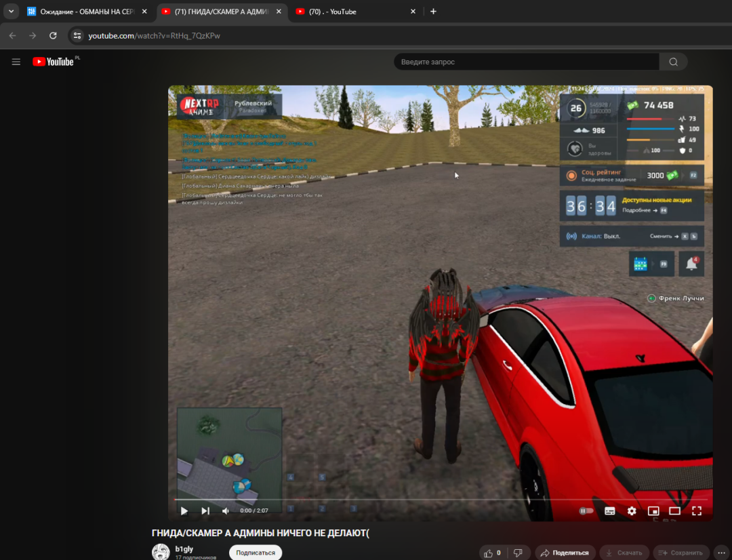Skip to the next video
The image size is (732, 560).
[205, 511]
